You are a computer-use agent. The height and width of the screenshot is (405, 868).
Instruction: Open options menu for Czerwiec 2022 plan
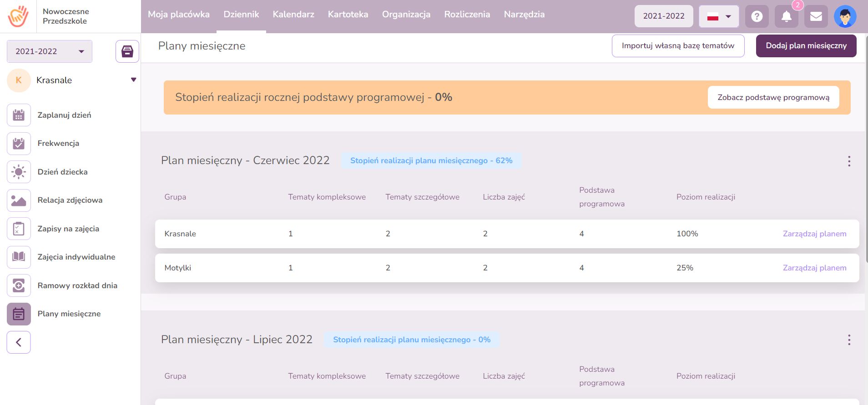[x=849, y=161]
